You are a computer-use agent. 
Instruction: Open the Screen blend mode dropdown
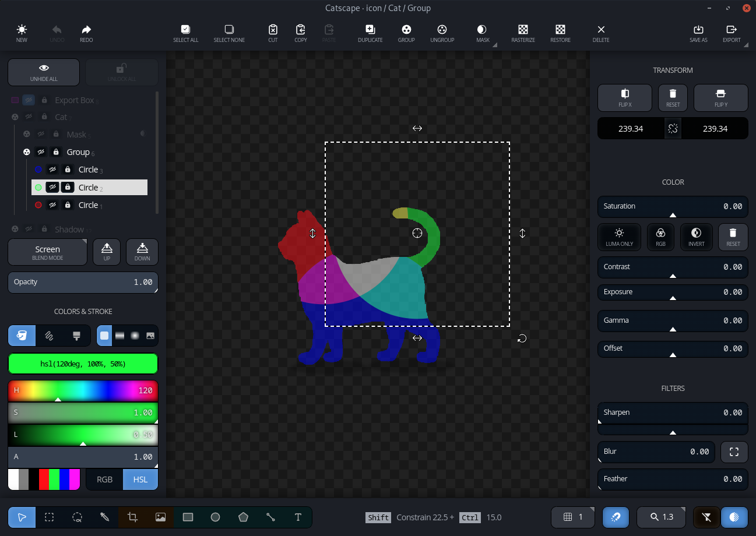(47, 252)
